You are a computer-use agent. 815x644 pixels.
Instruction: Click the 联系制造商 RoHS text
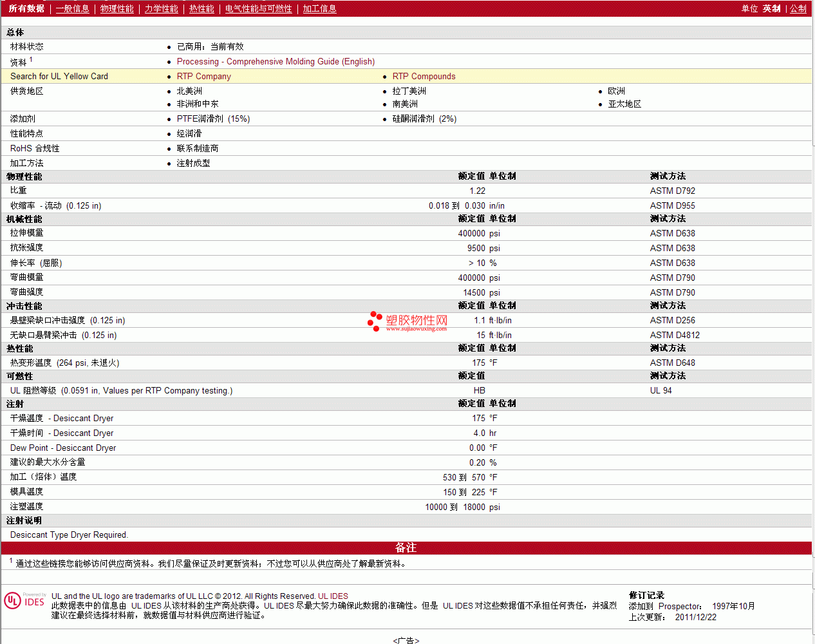(x=198, y=148)
